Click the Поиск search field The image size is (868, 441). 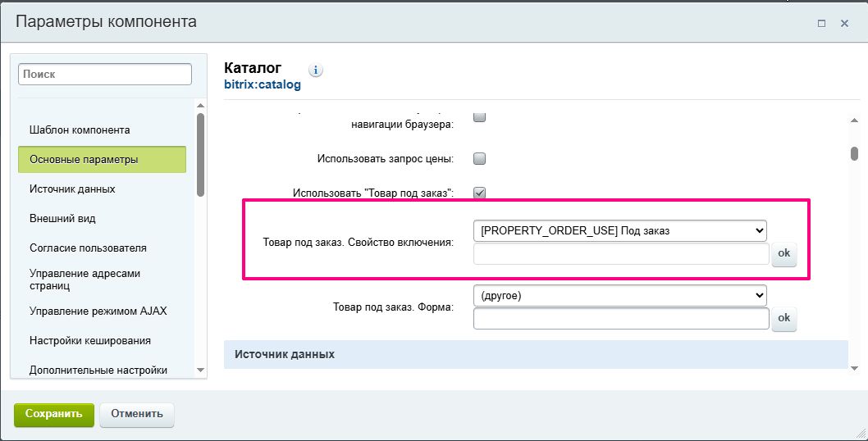[105, 74]
